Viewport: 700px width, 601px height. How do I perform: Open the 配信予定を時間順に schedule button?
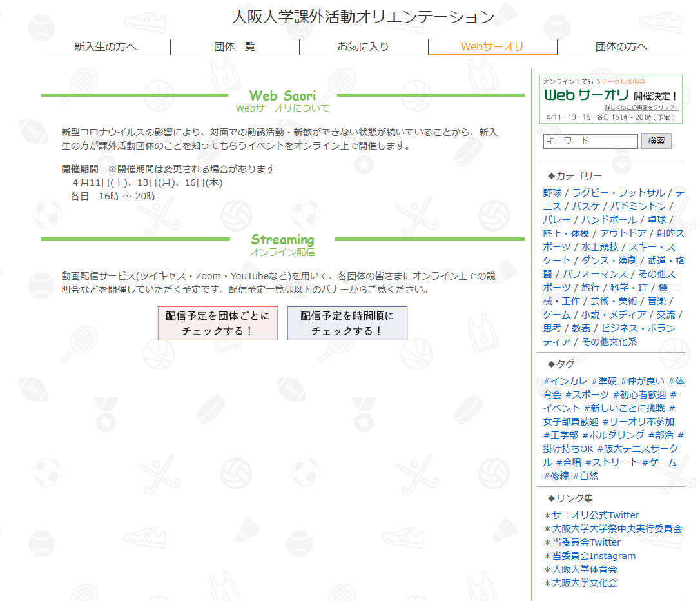pos(347,323)
